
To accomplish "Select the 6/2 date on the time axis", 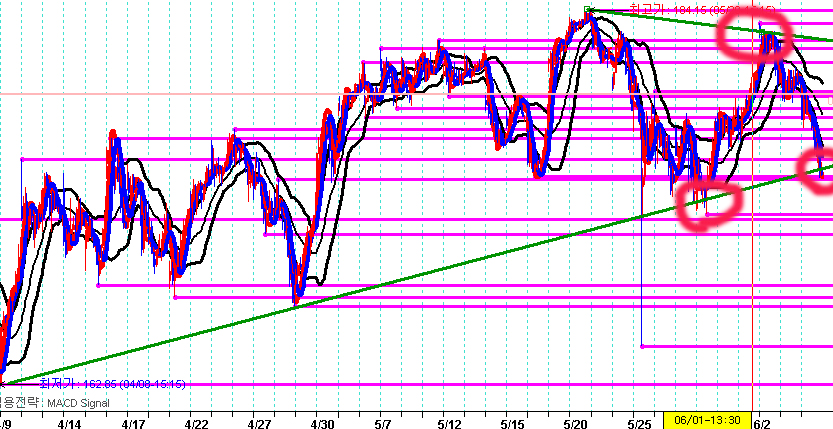I will [762, 422].
